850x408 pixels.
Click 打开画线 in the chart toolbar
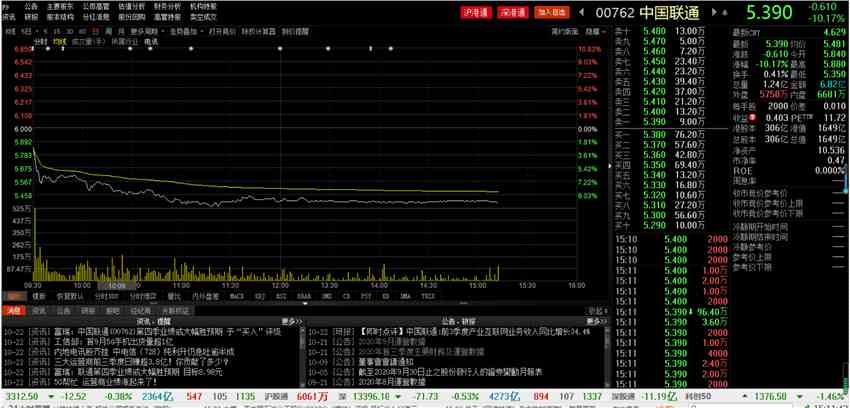tap(222, 31)
